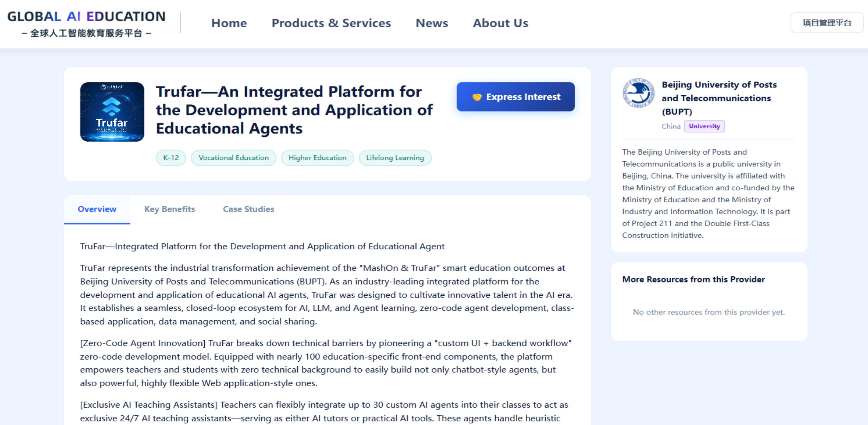Navigate to News
The height and width of the screenshot is (425, 868).
(x=432, y=23)
